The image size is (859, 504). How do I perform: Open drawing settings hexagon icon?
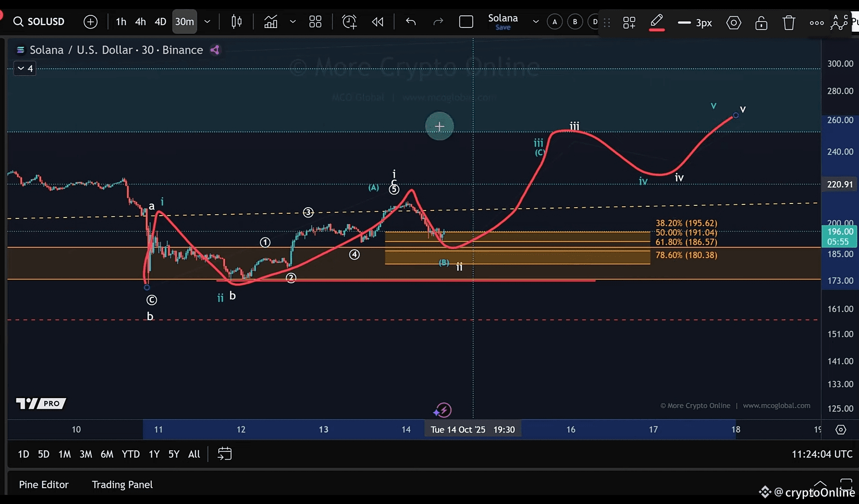click(733, 22)
